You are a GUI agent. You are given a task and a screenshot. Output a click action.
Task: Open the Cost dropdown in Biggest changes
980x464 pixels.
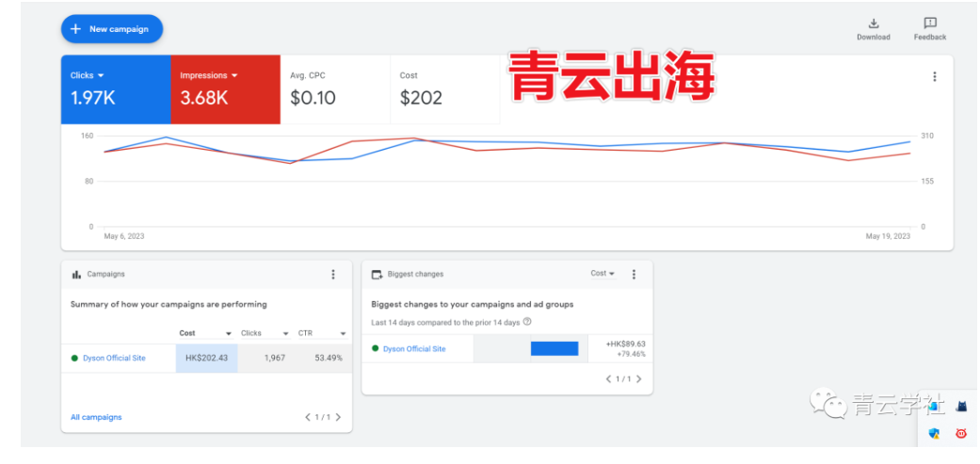(602, 274)
